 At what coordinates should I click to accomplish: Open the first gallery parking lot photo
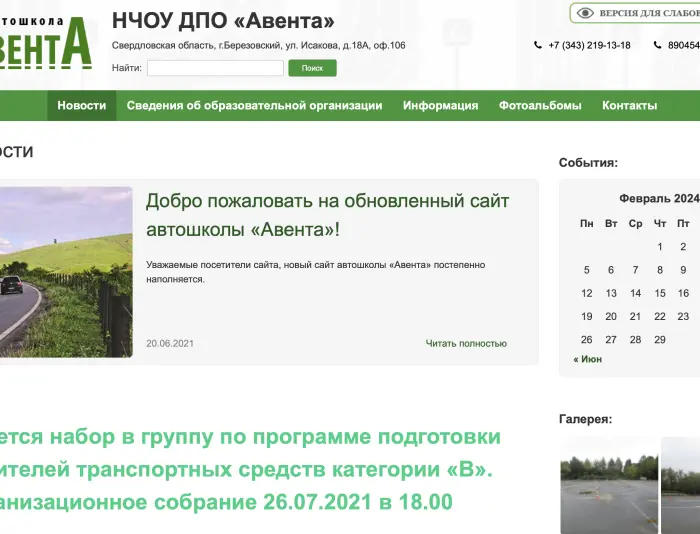click(x=609, y=485)
